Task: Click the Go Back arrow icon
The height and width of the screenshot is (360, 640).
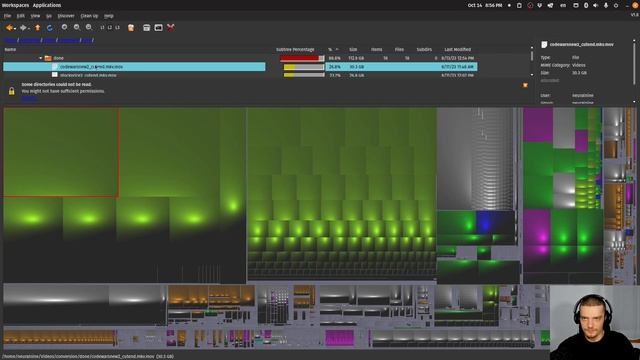Action: pyautogui.click(x=9, y=28)
